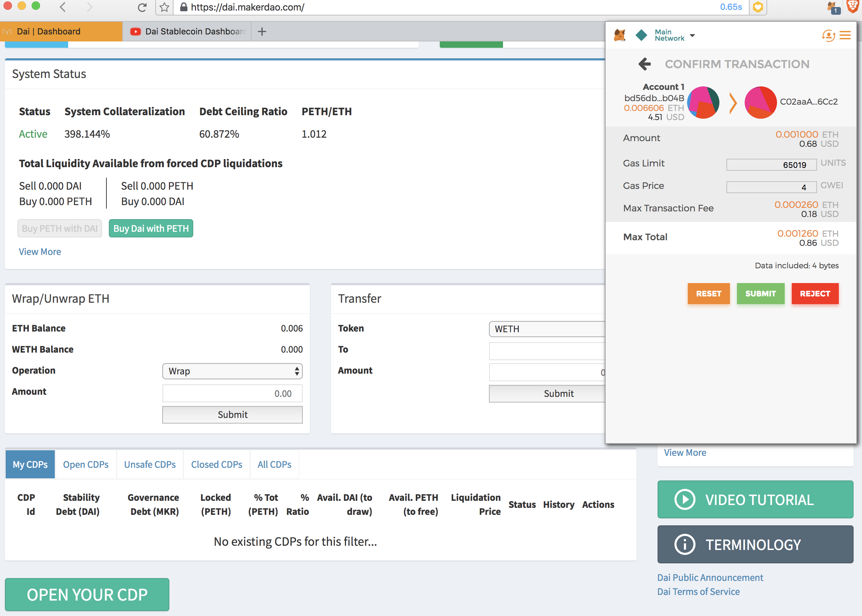862x616 pixels.
Task: Click View More below MetaMask popup
Action: 685,452
